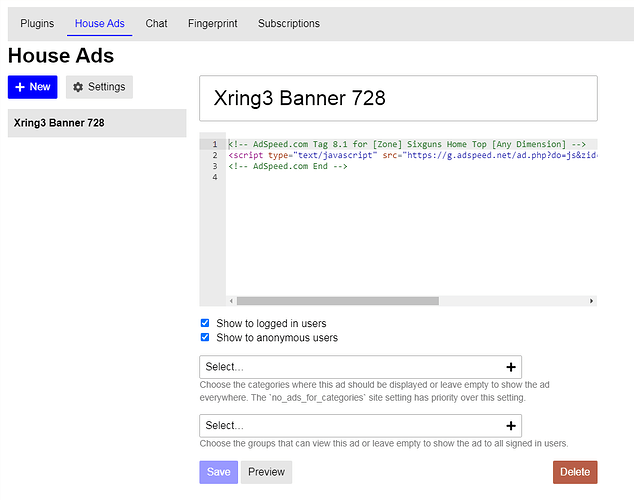The height and width of the screenshot is (500, 634).
Task: Click the AdSpeed.com End comment line
Action: click(288, 166)
